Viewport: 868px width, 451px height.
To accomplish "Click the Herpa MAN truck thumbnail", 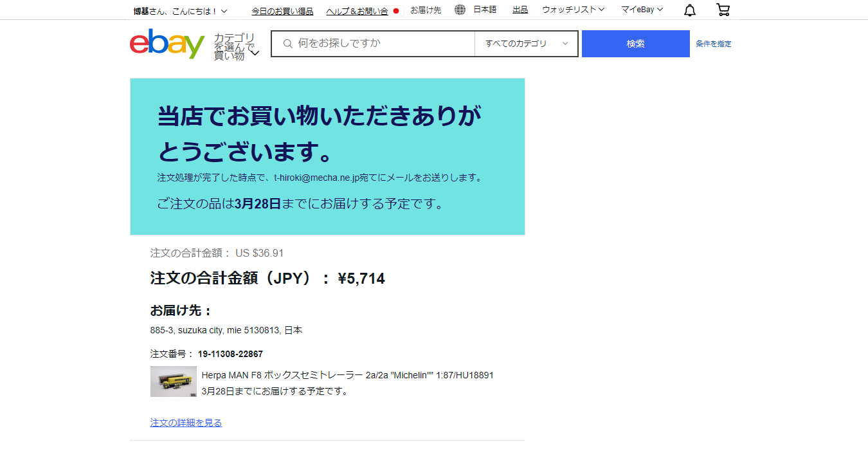I will pos(174,382).
